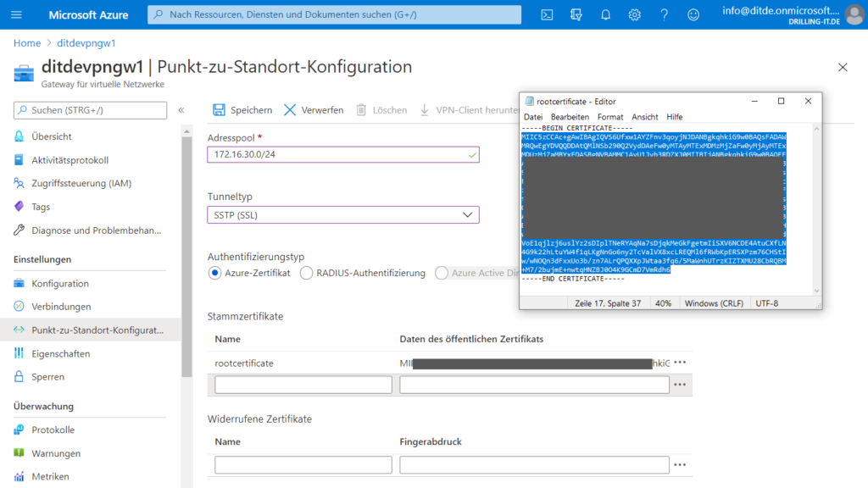Open the Azure portal hamburger menu
Screen dimensions: 868x488
tap(16, 14)
